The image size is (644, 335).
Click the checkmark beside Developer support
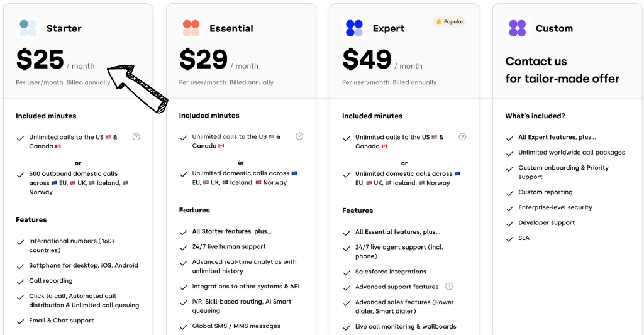(510, 223)
